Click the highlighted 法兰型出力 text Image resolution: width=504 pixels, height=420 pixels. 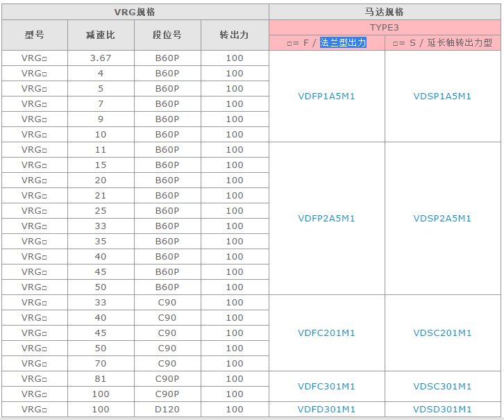pyautogui.click(x=343, y=42)
